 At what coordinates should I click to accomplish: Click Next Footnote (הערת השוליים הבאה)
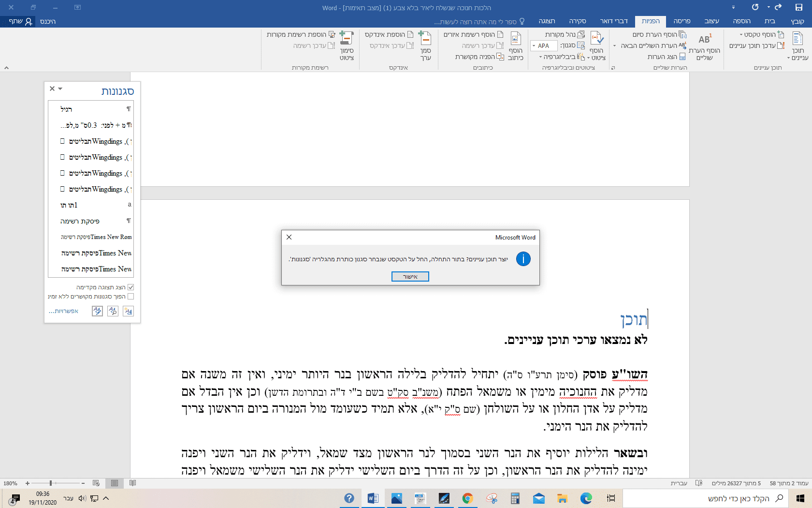click(653, 45)
